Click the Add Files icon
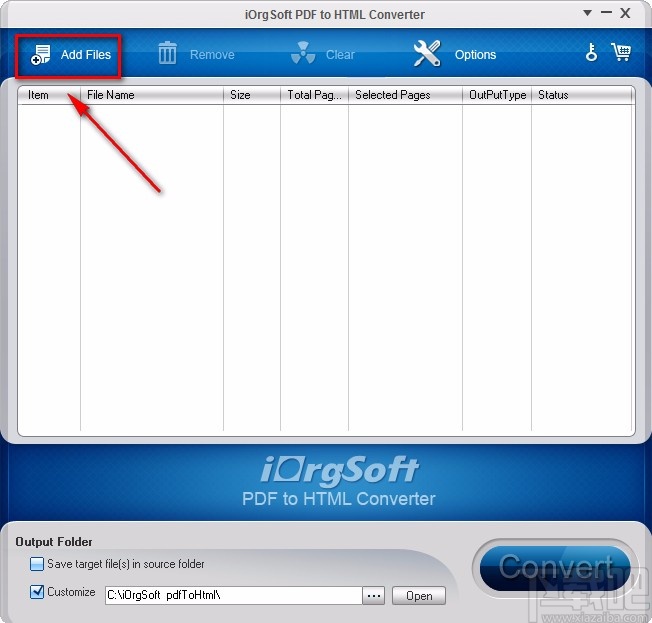This screenshot has width=652, height=623. (40, 55)
